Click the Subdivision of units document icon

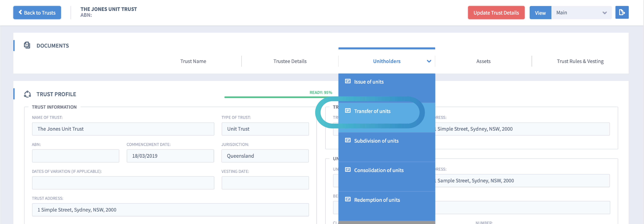pos(348,140)
